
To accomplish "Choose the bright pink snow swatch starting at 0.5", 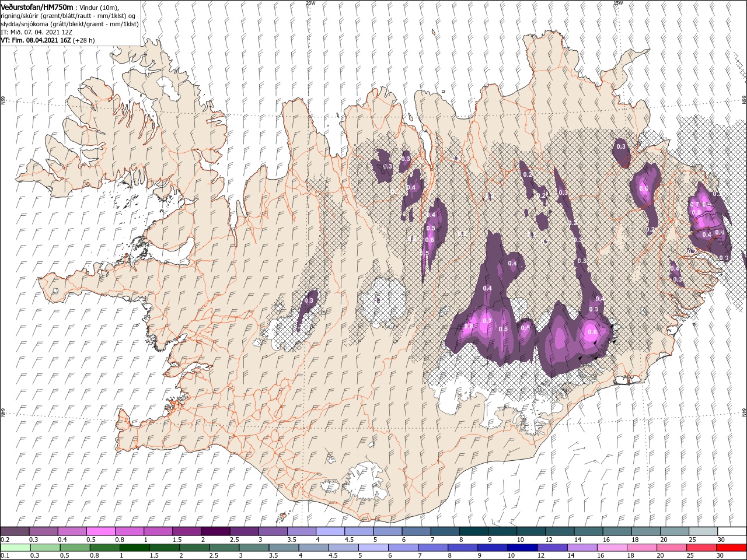I will (101, 531).
